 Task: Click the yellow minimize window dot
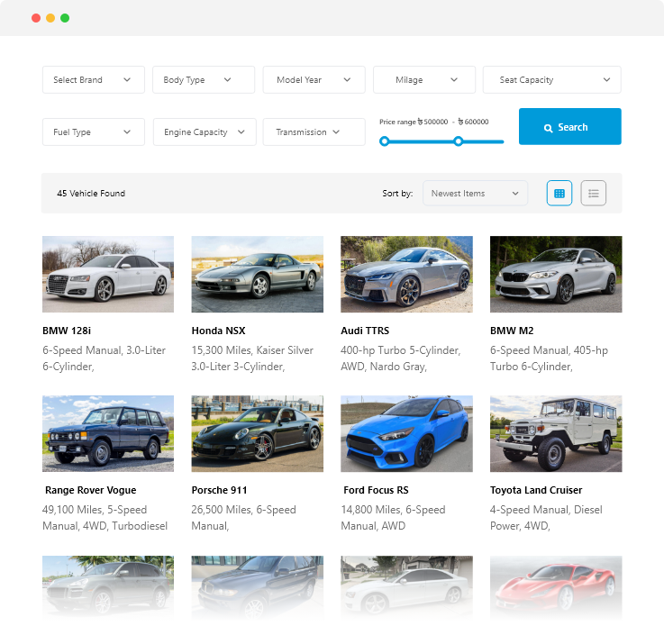(x=50, y=18)
